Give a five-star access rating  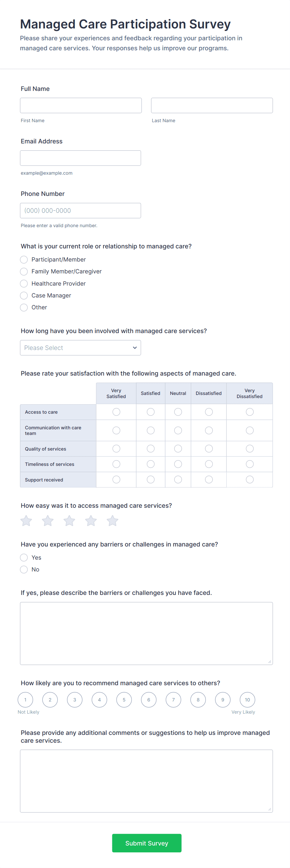click(112, 521)
